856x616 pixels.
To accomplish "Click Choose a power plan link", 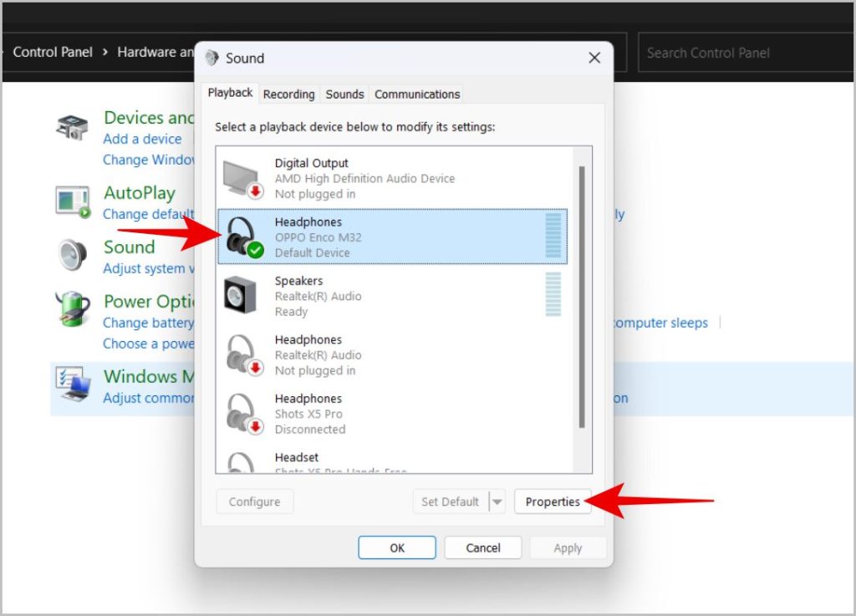I will (x=149, y=344).
